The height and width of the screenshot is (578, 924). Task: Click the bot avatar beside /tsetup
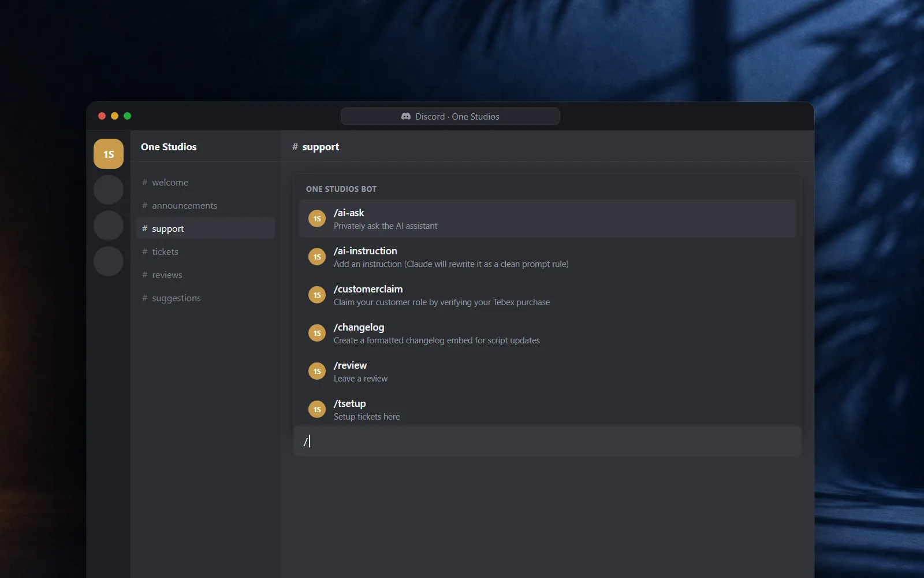click(317, 409)
